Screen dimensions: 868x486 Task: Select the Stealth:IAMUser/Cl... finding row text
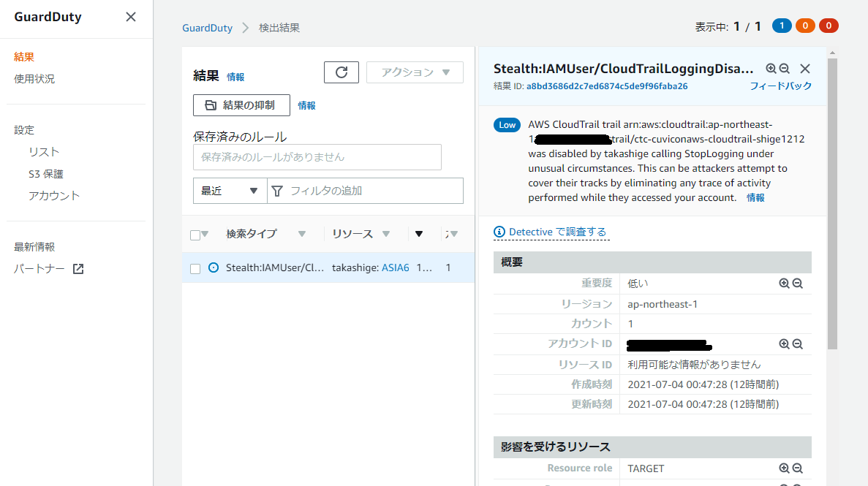274,268
